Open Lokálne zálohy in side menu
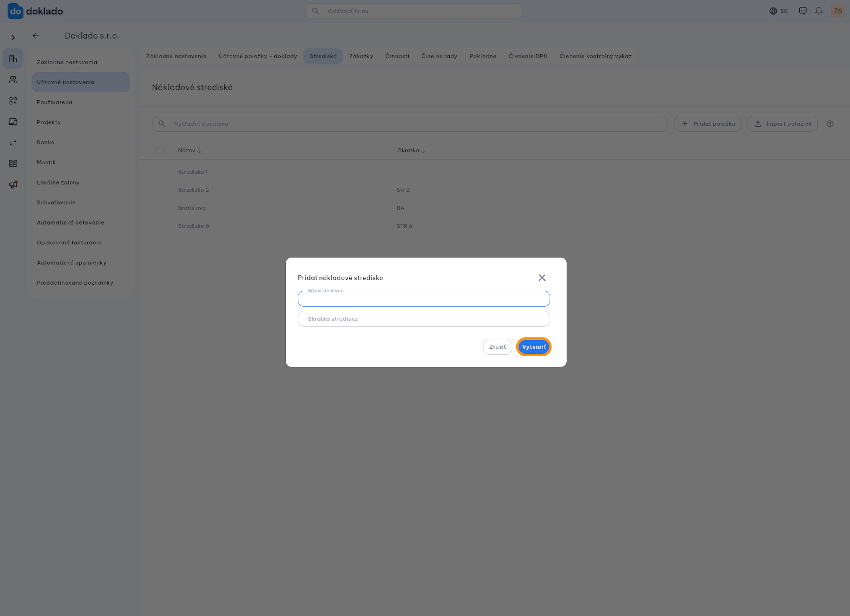This screenshot has width=850, height=616. point(81,183)
